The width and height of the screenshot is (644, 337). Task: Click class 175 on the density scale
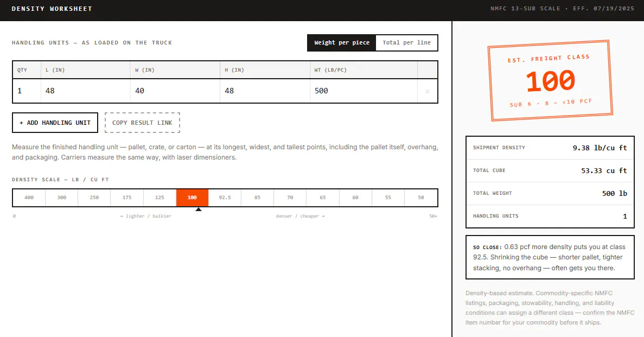point(127,198)
